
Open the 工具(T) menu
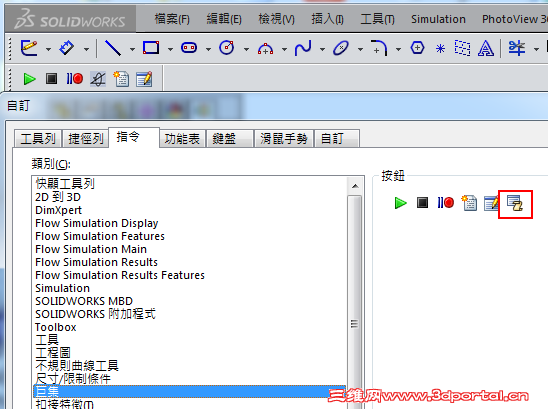click(x=377, y=19)
